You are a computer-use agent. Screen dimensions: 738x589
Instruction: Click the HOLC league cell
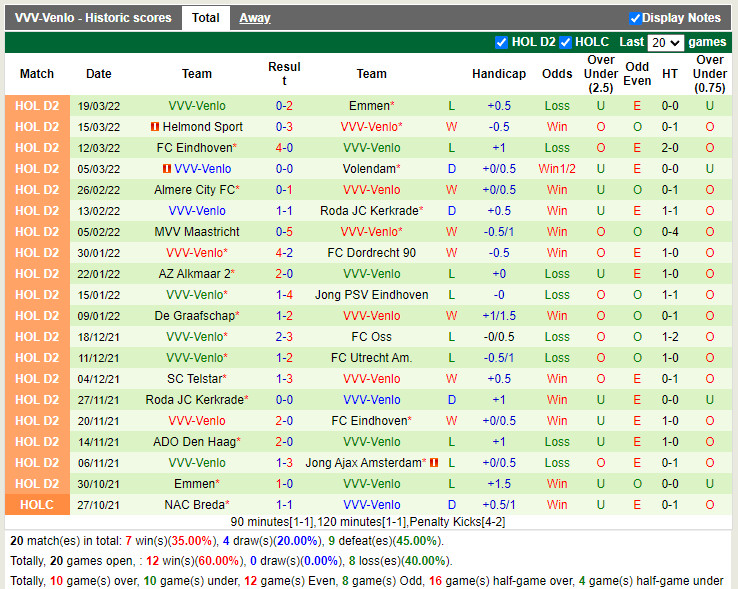pos(37,505)
